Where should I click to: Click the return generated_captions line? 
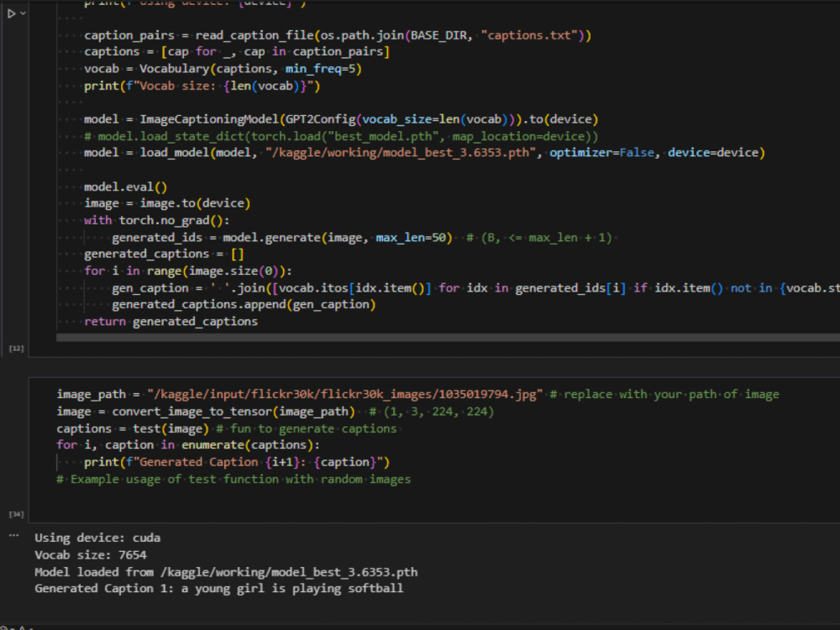pos(171,322)
